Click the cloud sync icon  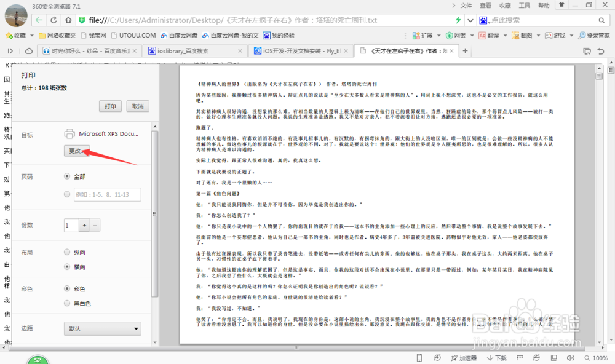[29, 51]
